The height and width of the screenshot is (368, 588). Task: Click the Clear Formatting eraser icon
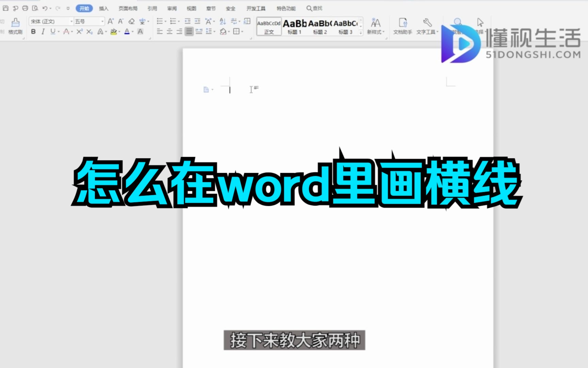point(131,21)
